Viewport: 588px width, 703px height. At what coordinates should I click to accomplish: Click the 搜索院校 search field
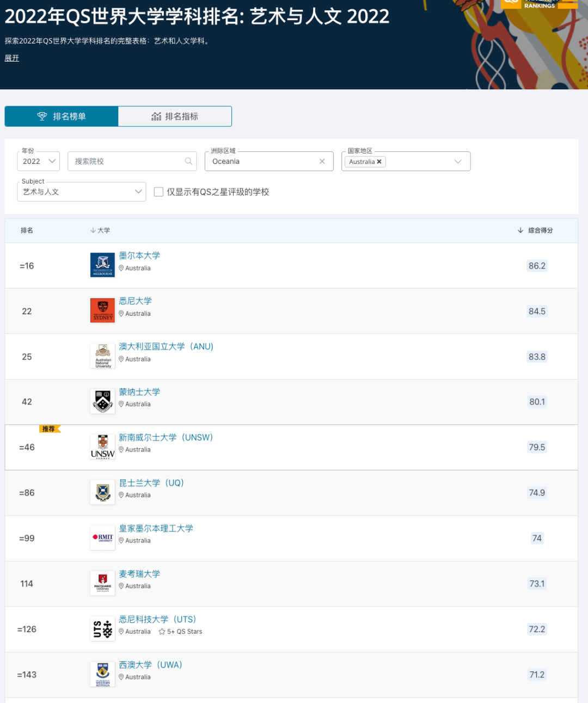[x=132, y=161]
